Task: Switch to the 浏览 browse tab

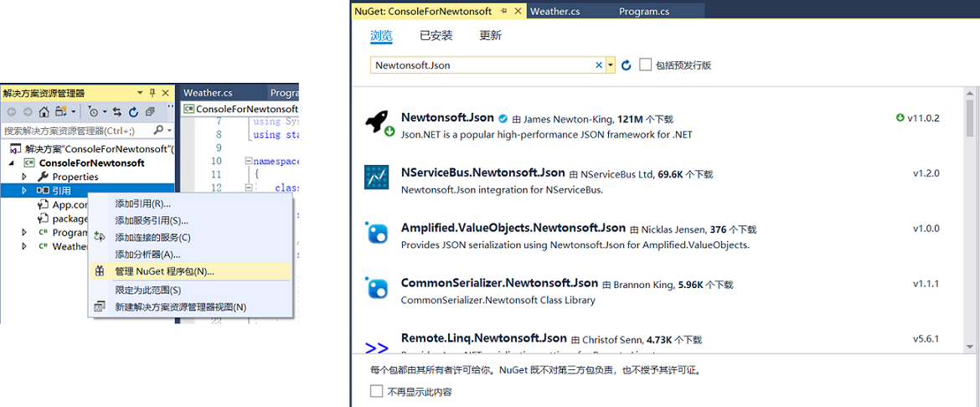Action: coord(381,36)
